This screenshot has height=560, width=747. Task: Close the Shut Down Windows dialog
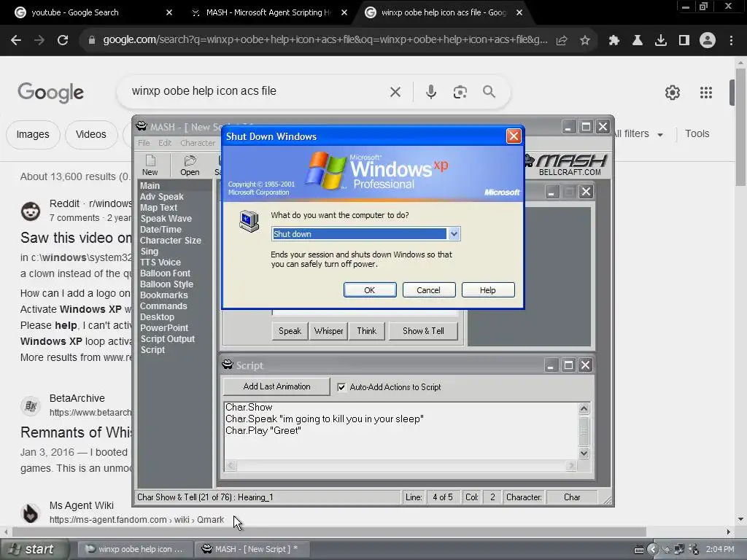click(x=514, y=136)
